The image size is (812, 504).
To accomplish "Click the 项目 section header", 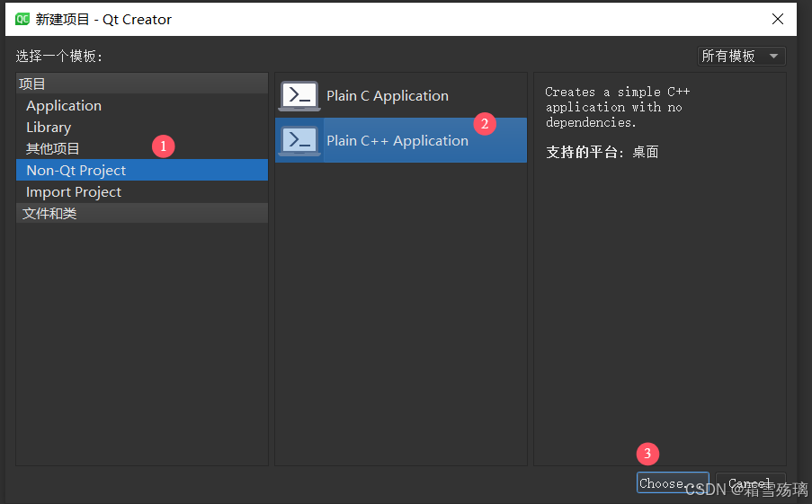I will tap(142, 84).
